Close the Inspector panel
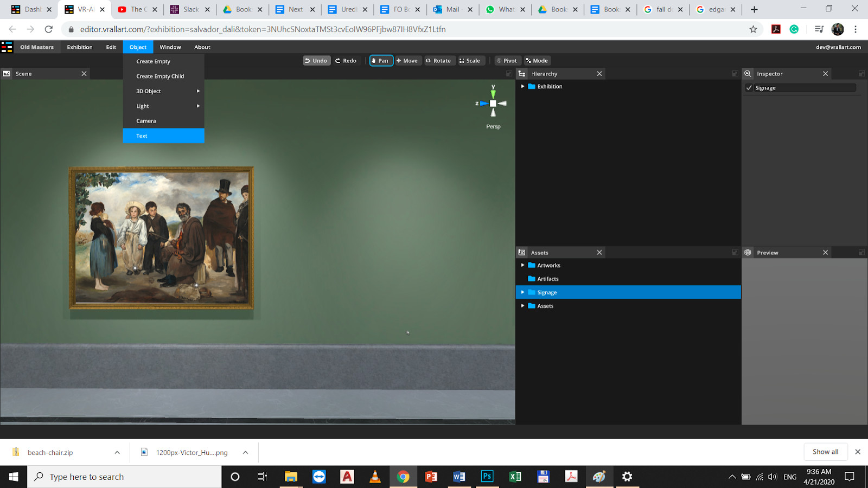Screen dimensions: 868x488 pos(826,74)
